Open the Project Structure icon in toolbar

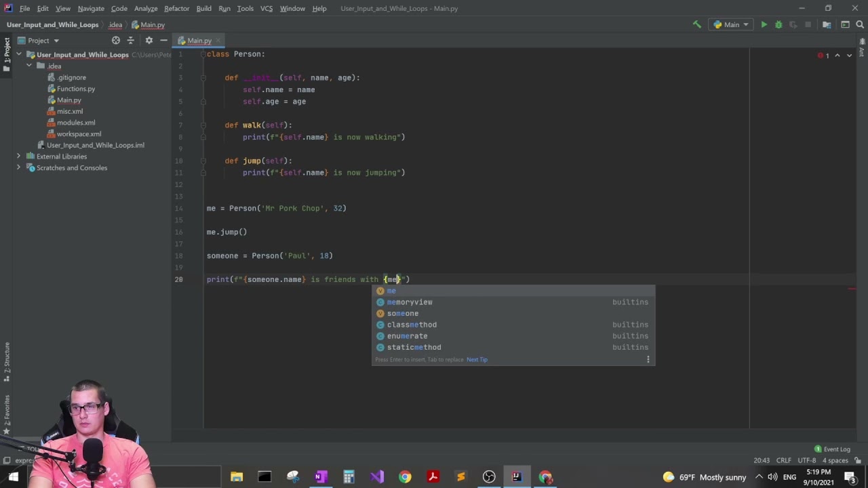(x=827, y=24)
